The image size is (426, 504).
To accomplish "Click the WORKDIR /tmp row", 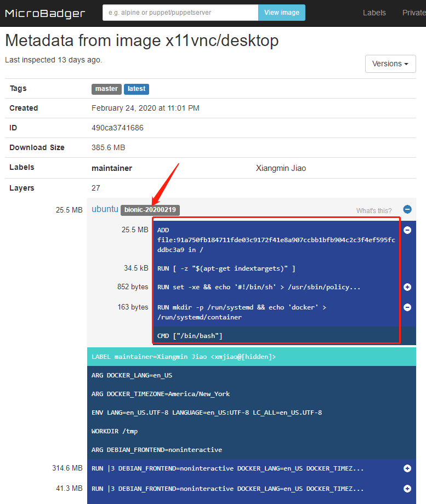I will [251, 431].
